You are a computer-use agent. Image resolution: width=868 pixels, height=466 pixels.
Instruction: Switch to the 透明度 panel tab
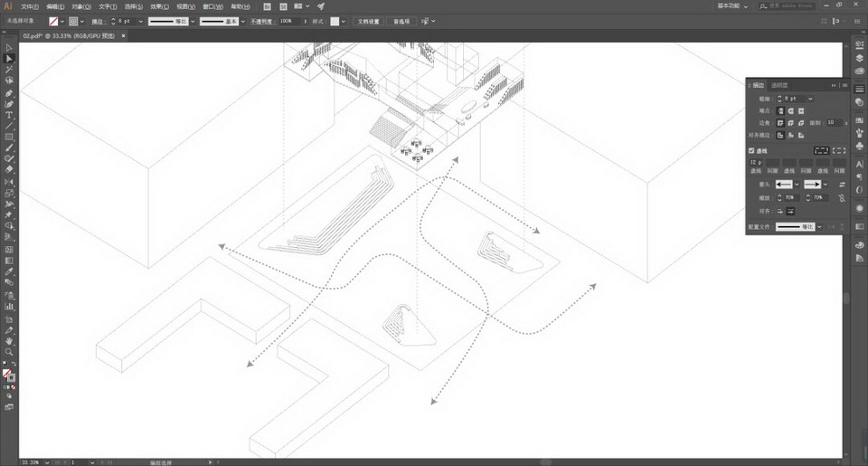tap(779, 85)
